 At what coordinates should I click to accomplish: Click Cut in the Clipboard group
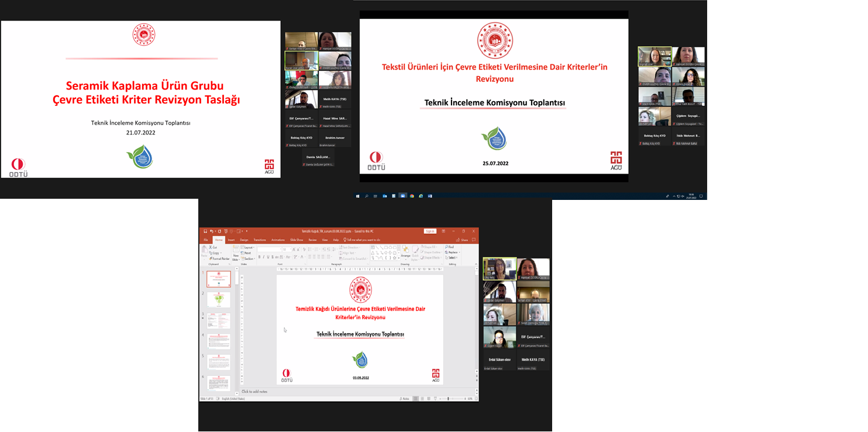pyautogui.click(x=213, y=247)
